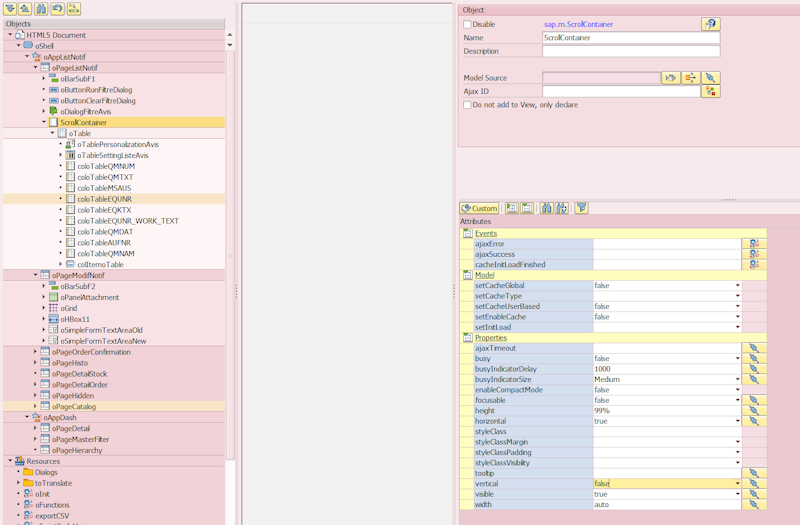Screen dimensions: 800x525
Task: Click binding icon for horizontal property
Action: tap(754, 421)
